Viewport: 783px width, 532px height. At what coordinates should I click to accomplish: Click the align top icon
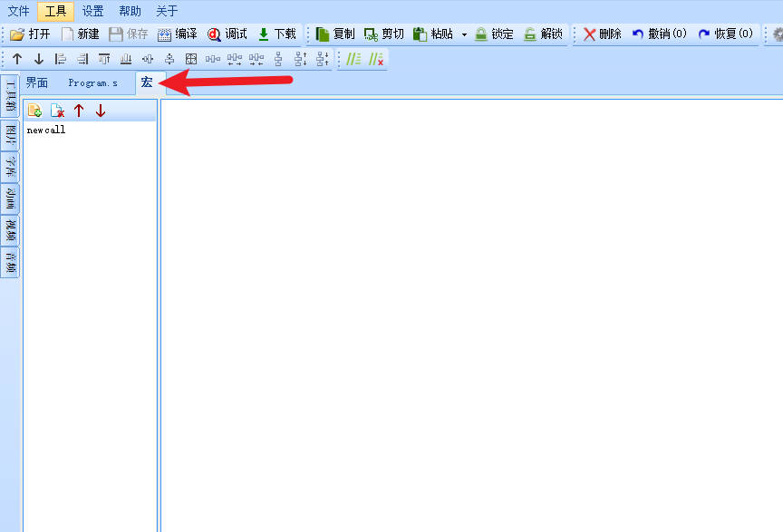(104, 59)
